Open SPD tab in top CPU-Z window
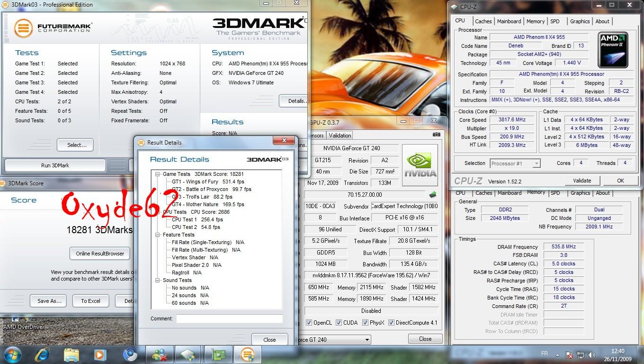The image size is (644, 364). click(555, 21)
